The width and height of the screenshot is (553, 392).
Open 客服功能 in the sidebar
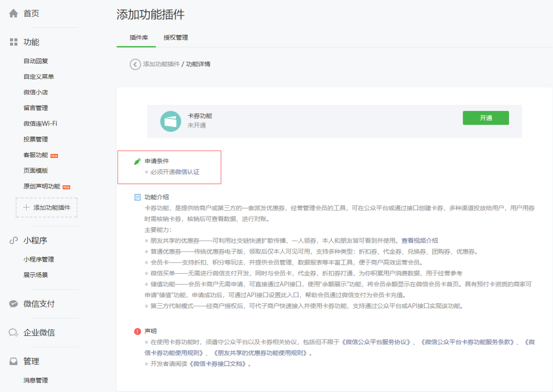(36, 155)
